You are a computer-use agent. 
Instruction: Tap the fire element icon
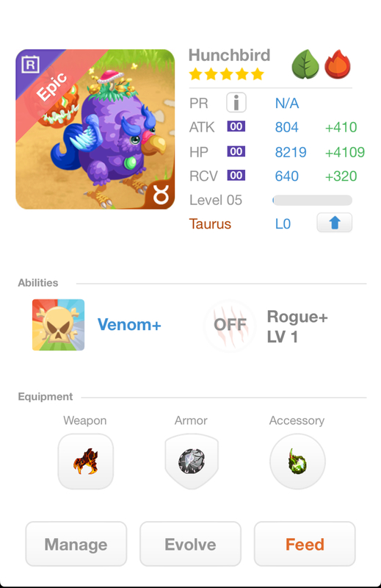coord(338,65)
